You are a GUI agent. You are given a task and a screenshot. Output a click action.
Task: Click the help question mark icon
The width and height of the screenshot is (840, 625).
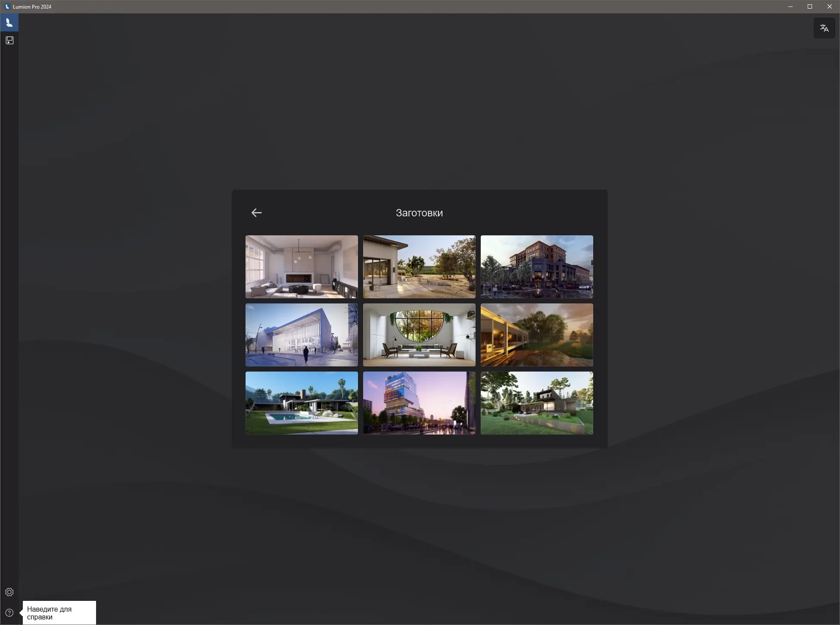[x=9, y=613]
